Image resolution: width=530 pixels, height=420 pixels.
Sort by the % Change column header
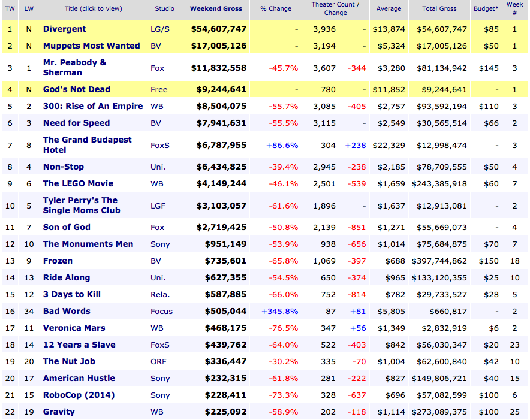point(276,9)
